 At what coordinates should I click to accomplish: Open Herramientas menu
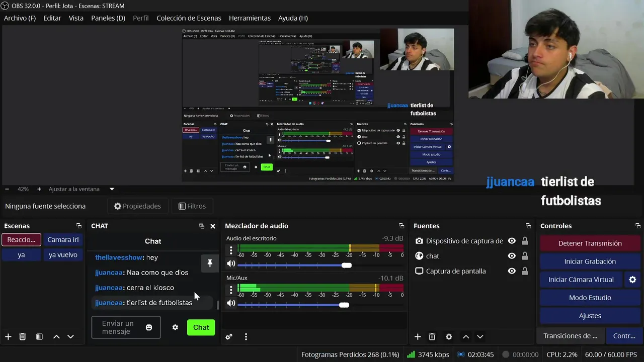click(250, 18)
